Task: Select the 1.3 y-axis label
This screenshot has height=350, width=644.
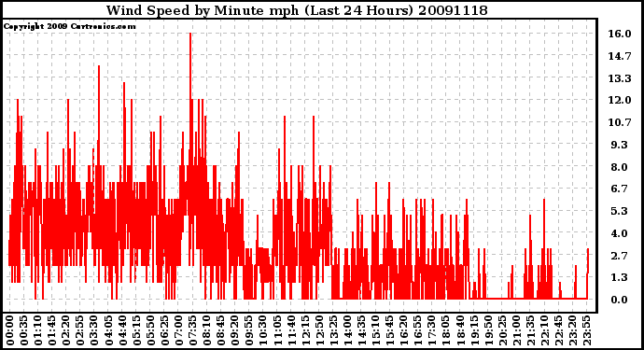Action: 620,277
